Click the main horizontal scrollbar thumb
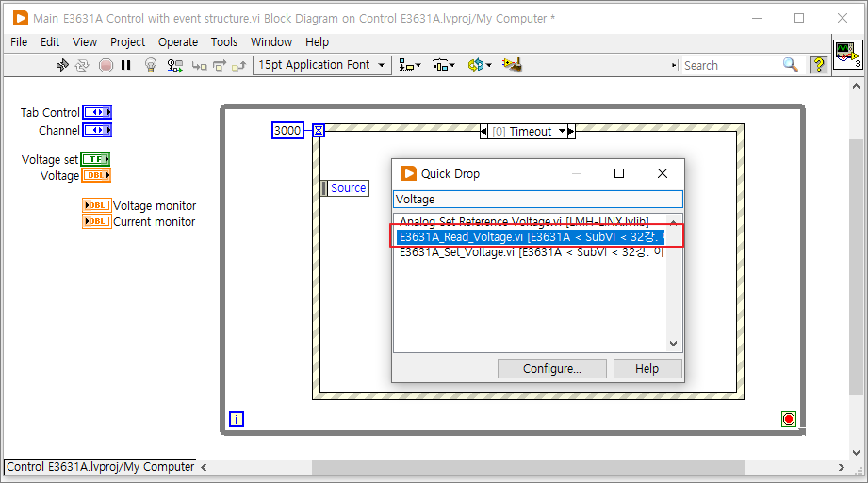This screenshot has width=868, height=483. click(x=528, y=468)
